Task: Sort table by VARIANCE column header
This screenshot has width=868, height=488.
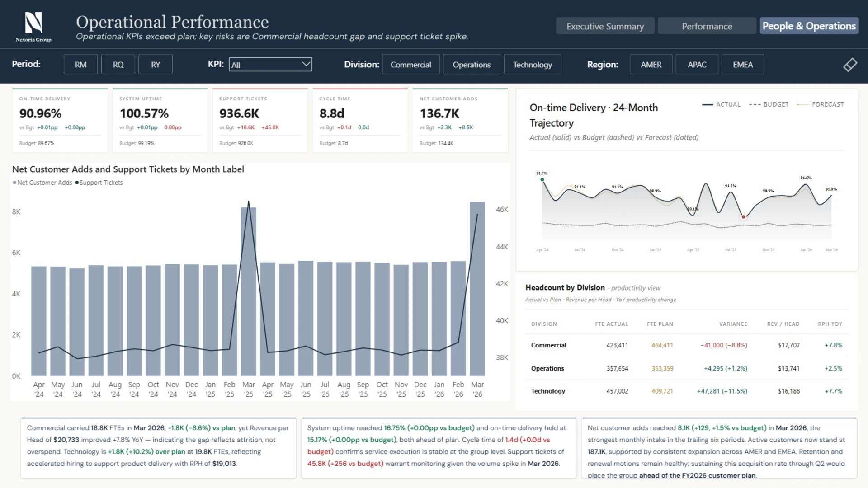Action: tap(733, 324)
